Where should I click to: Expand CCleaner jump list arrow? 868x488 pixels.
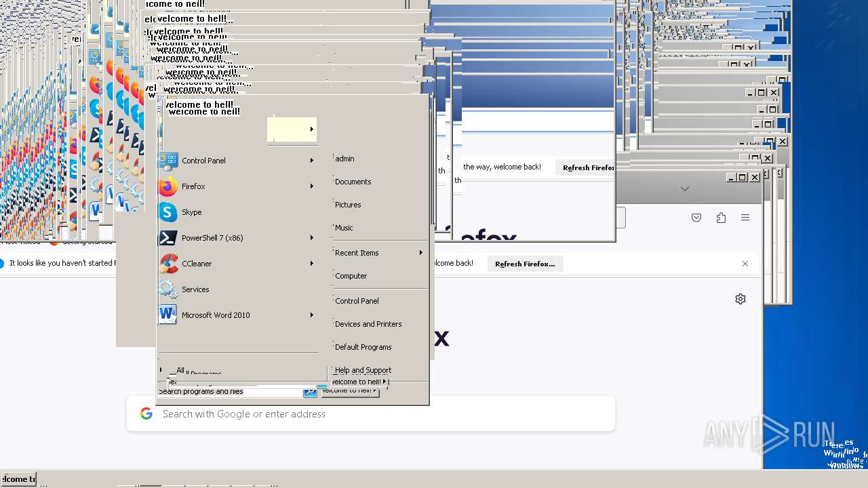(312, 264)
